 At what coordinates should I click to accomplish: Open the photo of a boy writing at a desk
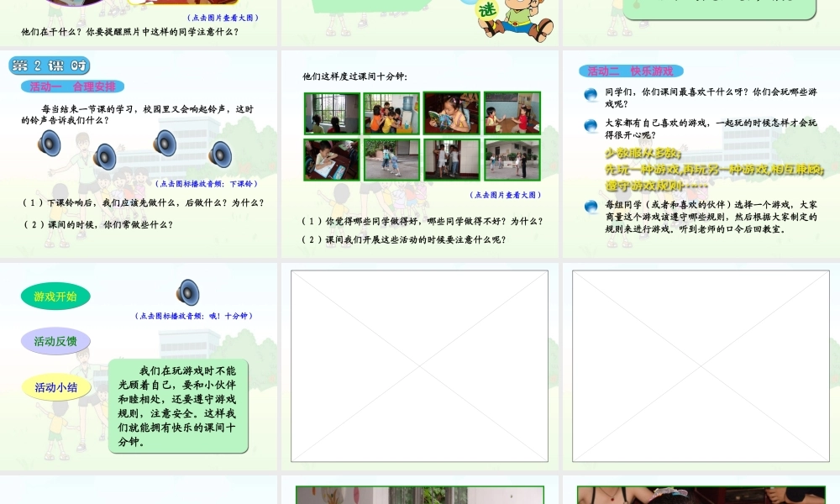point(332,160)
